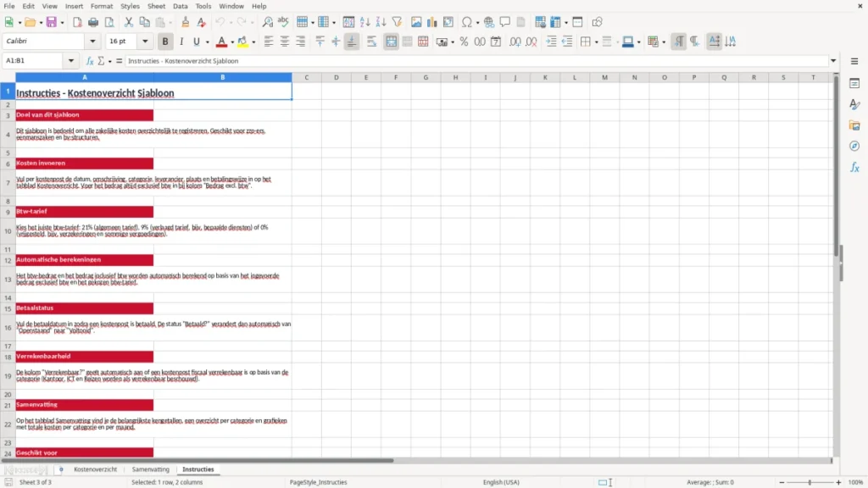Viewport: 868px width, 488px height.
Task: Toggle Wrap Text
Action: (371, 42)
